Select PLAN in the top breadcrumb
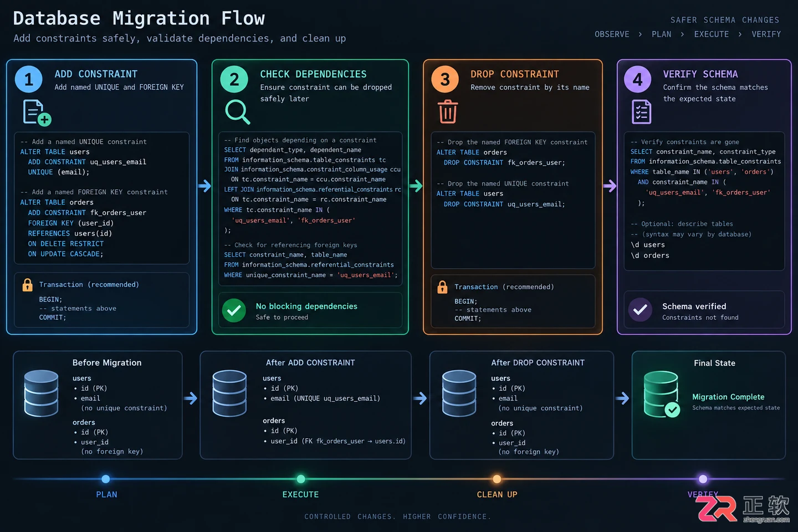Viewport: 798px width, 532px height. pyautogui.click(x=662, y=34)
